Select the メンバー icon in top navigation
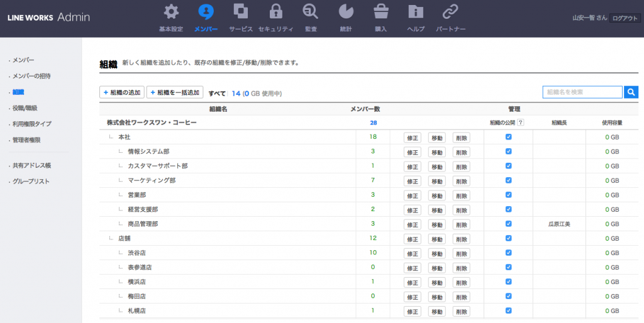 [206, 13]
